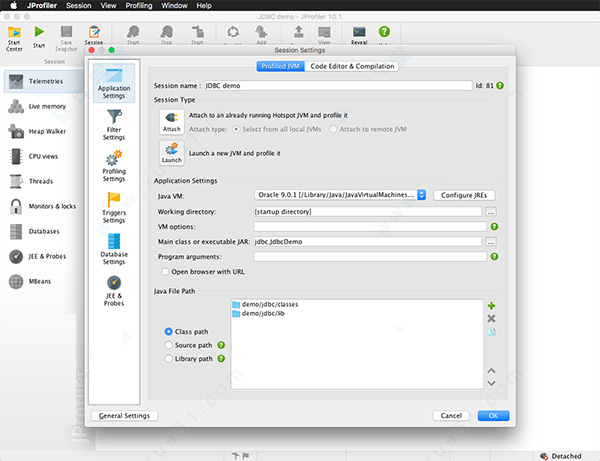Click help icon next to session Id
This screenshot has height=461, width=600.
[500, 86]
